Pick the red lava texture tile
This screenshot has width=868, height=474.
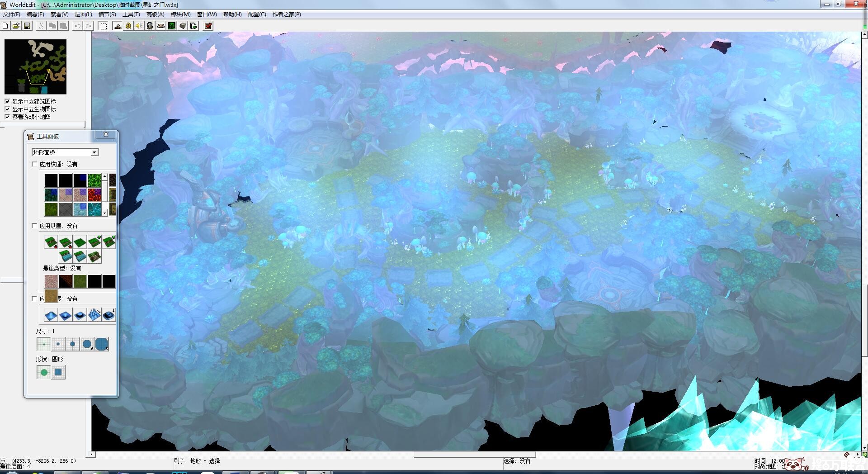pos(94,195)
